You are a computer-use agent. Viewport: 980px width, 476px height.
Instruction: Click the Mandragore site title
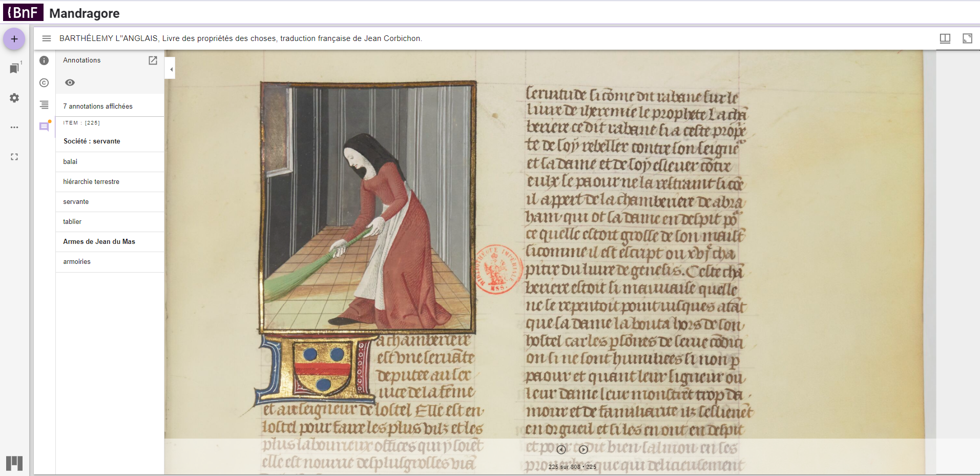(85, 13)
